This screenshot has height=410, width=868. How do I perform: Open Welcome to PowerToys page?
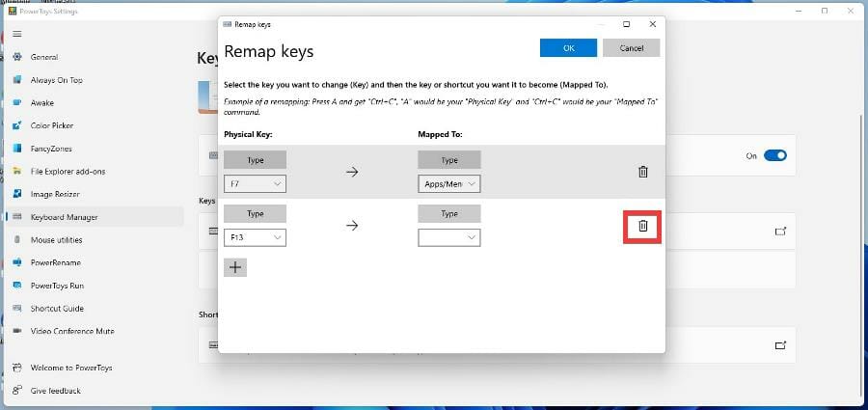click(71, 368)
